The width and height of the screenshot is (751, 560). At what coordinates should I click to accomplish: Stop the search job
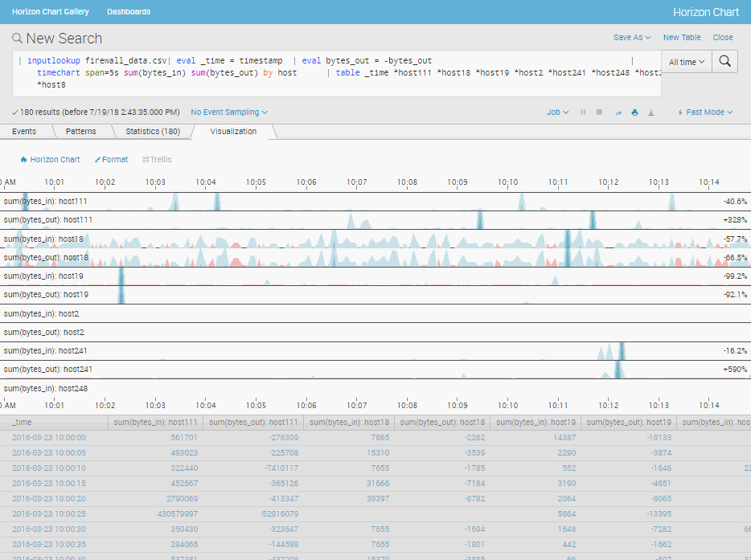[x=599, y=112]
